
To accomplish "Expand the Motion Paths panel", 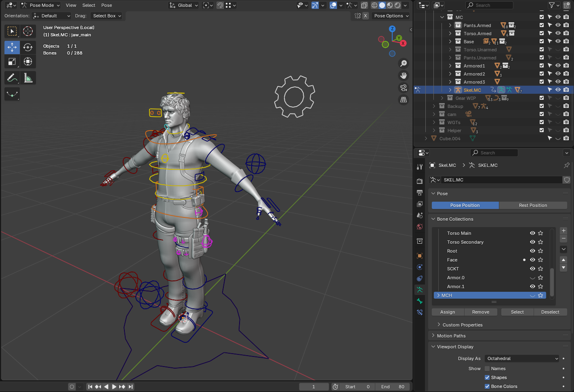I will (x=451, y=336).
